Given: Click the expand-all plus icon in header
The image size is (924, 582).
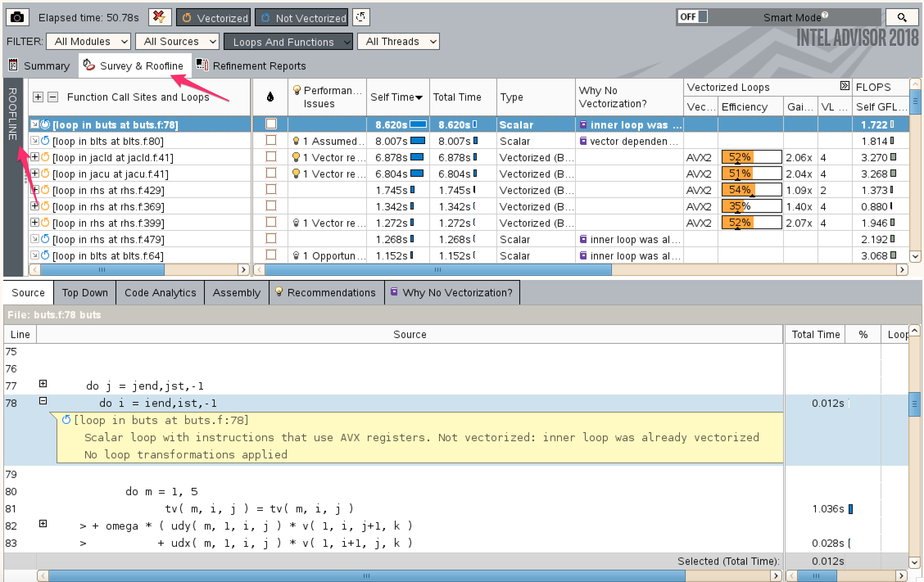Looking at the screenshot, I should (x=38, y=97).
